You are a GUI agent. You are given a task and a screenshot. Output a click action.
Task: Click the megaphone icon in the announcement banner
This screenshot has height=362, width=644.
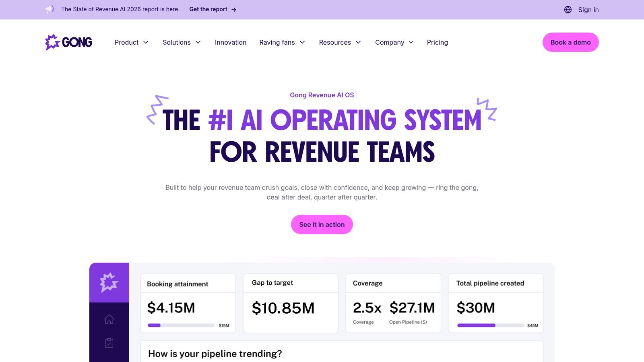[50, 9]
